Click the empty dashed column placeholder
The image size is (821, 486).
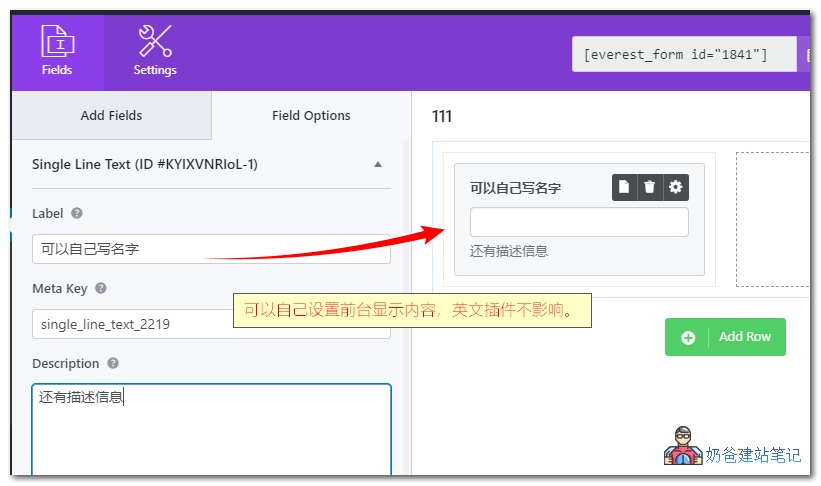[x=772, y=219]
